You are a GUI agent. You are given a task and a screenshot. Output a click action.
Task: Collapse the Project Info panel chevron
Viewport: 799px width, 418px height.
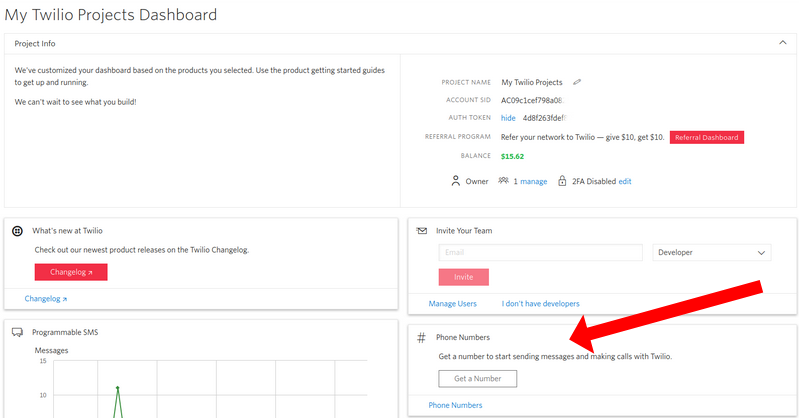782,43
